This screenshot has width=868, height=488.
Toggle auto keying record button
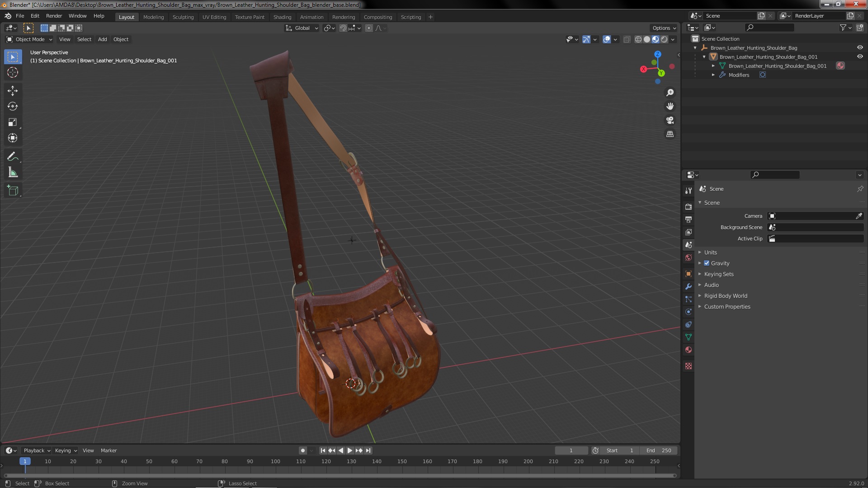pyautogui.click(x=302, y=450)
